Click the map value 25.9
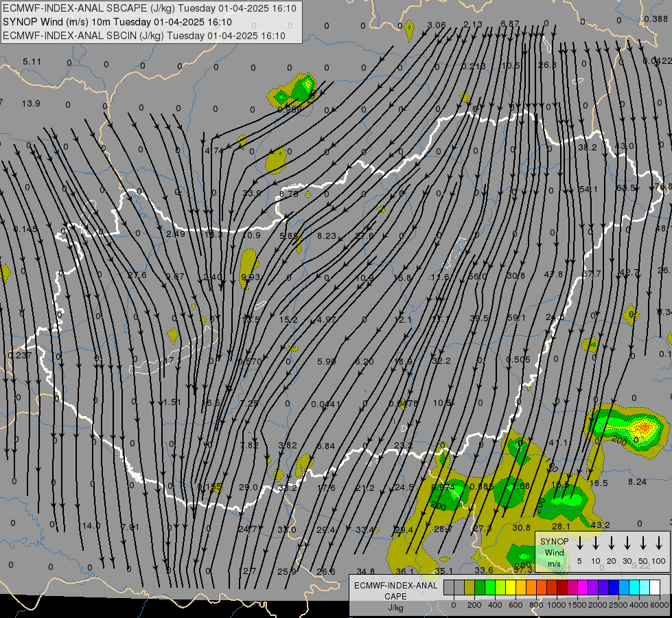The image size is (672, 618). (287, 572)
